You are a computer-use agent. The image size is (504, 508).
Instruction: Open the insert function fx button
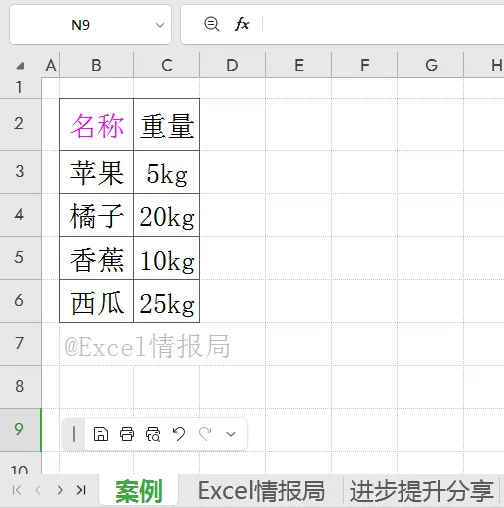pos(242,24)
